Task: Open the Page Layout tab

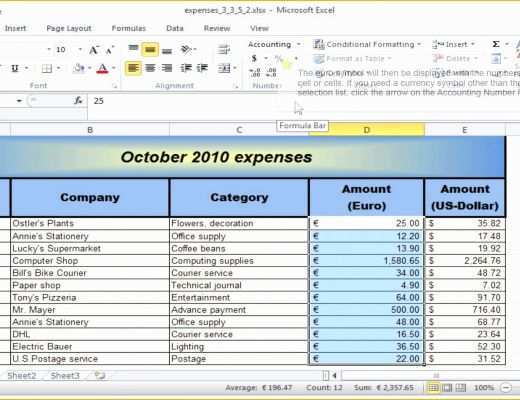Action: point(69,28)
